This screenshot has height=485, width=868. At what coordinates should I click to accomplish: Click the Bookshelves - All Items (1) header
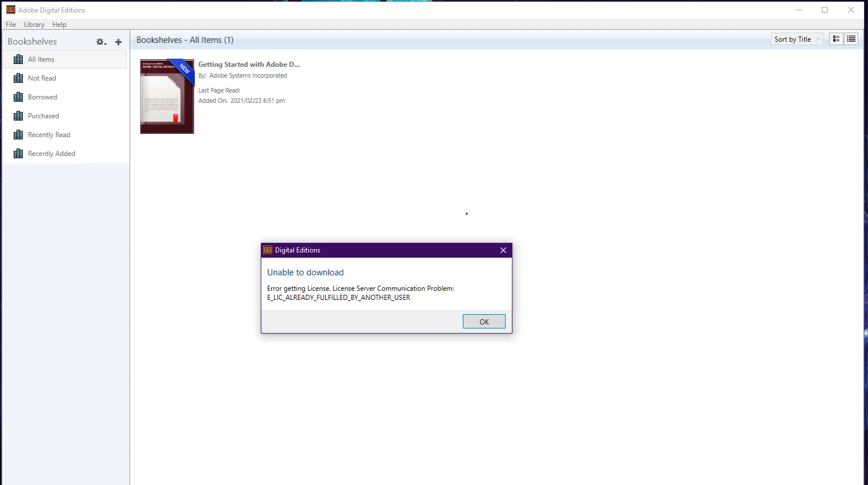[185, 40]
